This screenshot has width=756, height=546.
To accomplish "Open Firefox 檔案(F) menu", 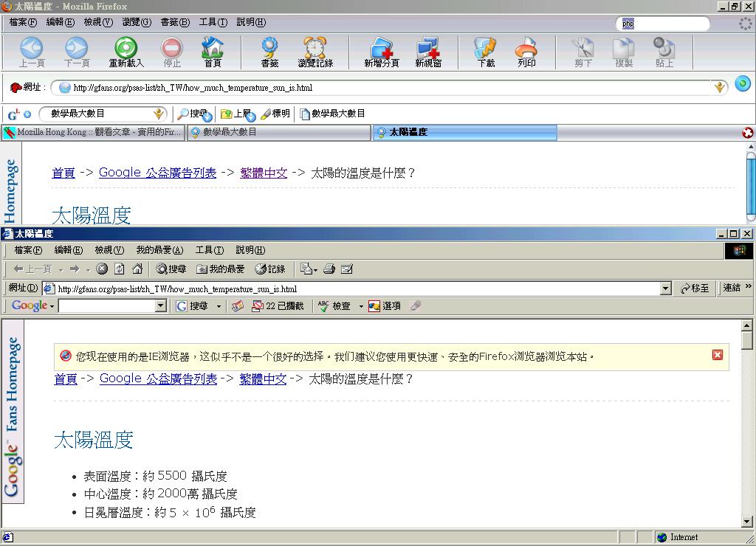I will (23, 22).
